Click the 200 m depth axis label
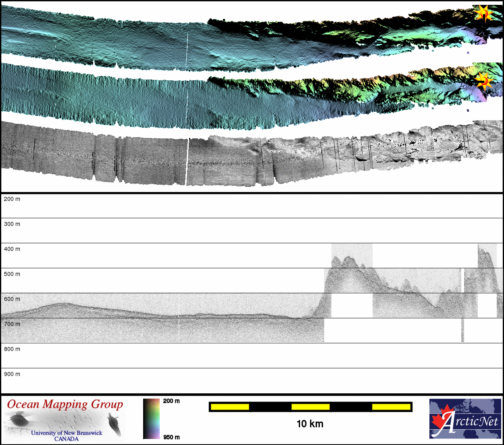 12,199
